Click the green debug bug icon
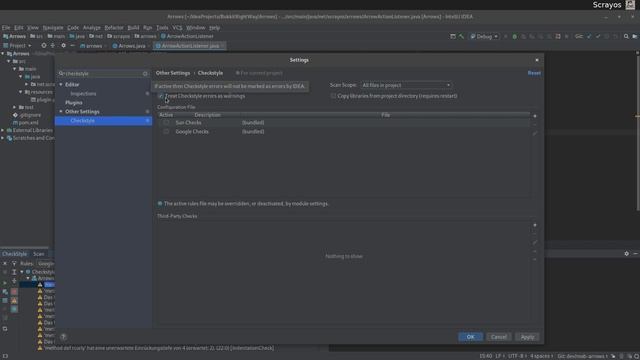Viewport: 640px width, 360px height. point(514,36)
